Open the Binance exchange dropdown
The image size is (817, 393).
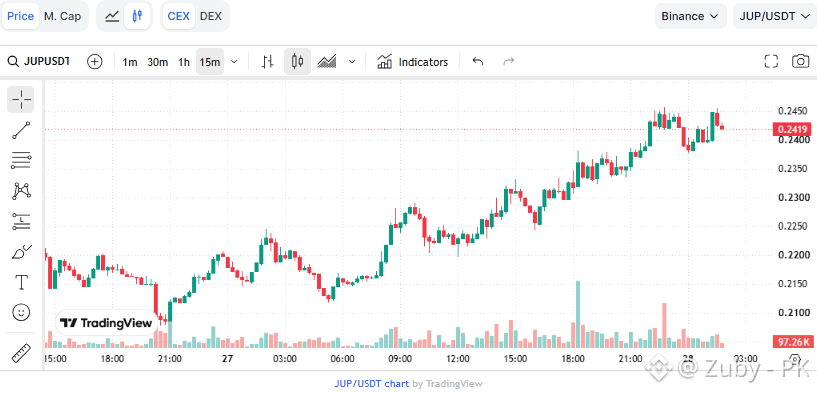pos(690,16)
